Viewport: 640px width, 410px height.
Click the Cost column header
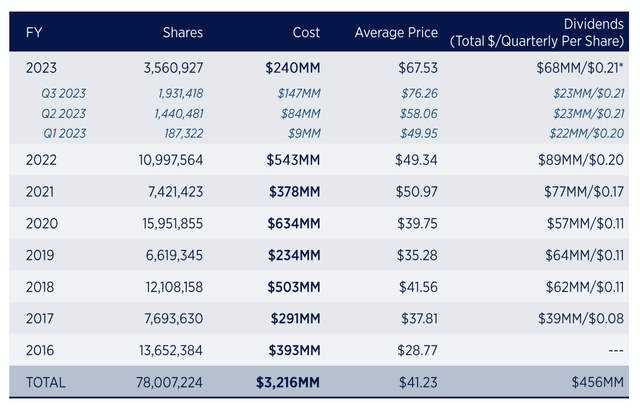click(x=306, y=32)
